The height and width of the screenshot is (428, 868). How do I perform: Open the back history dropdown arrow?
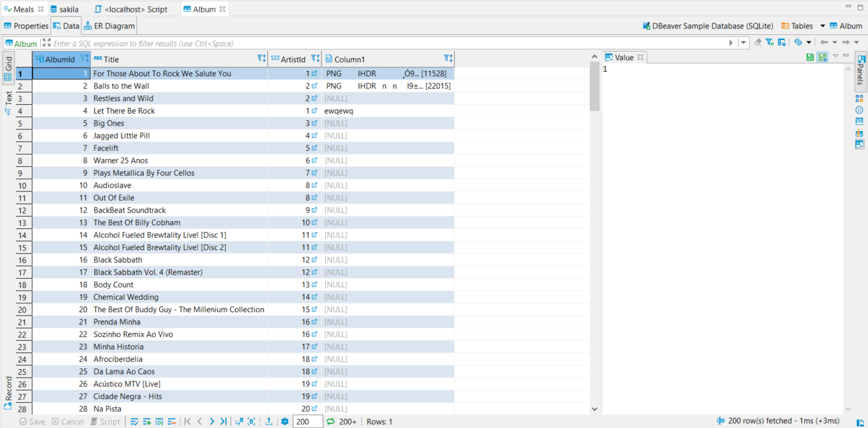[834, 43]
